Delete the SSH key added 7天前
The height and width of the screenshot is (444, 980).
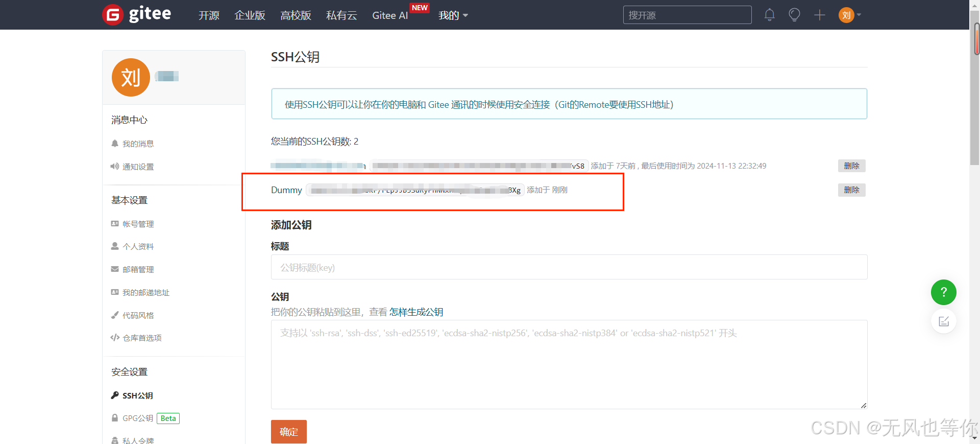click(851, 166)
